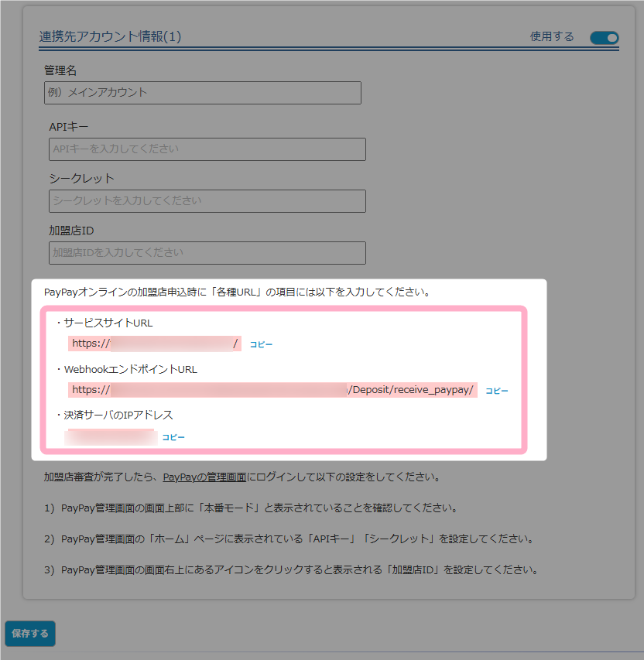Click the 加盟店ID field label
644x660 pixels.
click(x=71, y=231)
